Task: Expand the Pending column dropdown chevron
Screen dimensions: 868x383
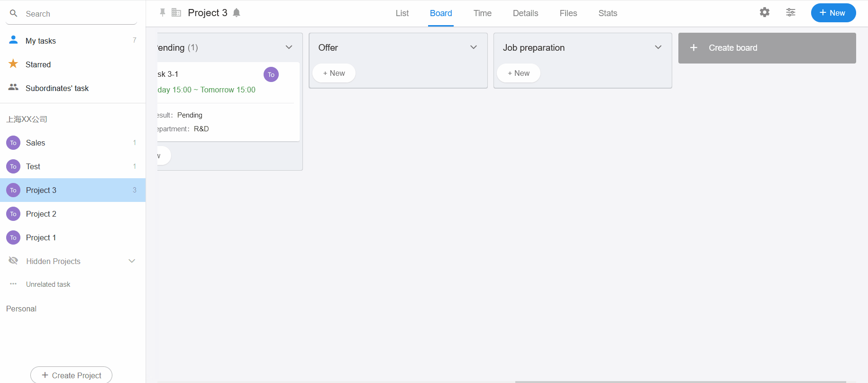Action: point(289,47)
